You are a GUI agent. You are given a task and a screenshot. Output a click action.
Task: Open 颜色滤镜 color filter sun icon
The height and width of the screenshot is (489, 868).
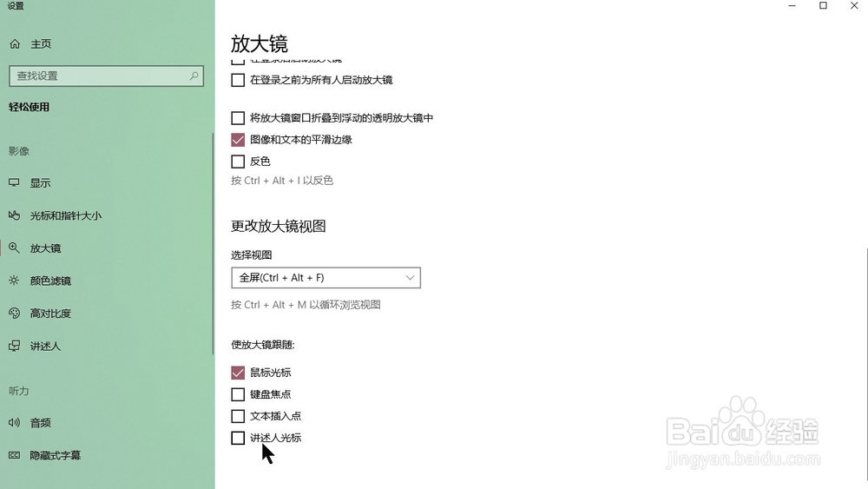pos(15,281)
